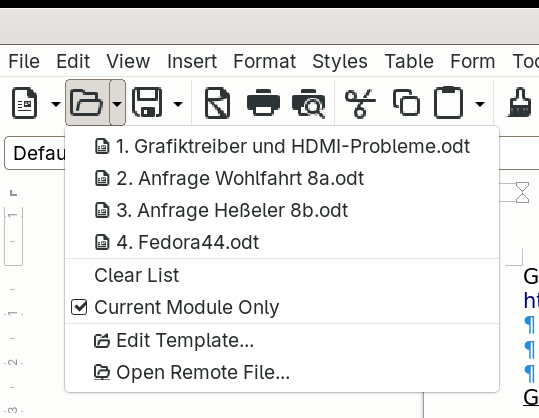Click the Save floppy disk icon
This screenshot has height=418, width=539.
(x=147, y=103)
